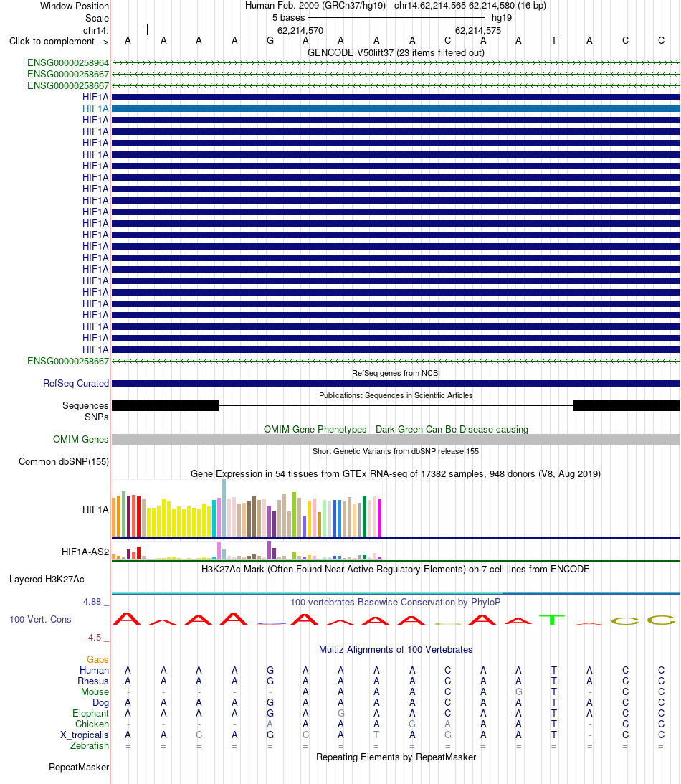Screen dimensions: 681x784
Task: Click the Scale label
Action: pos(97,18)
